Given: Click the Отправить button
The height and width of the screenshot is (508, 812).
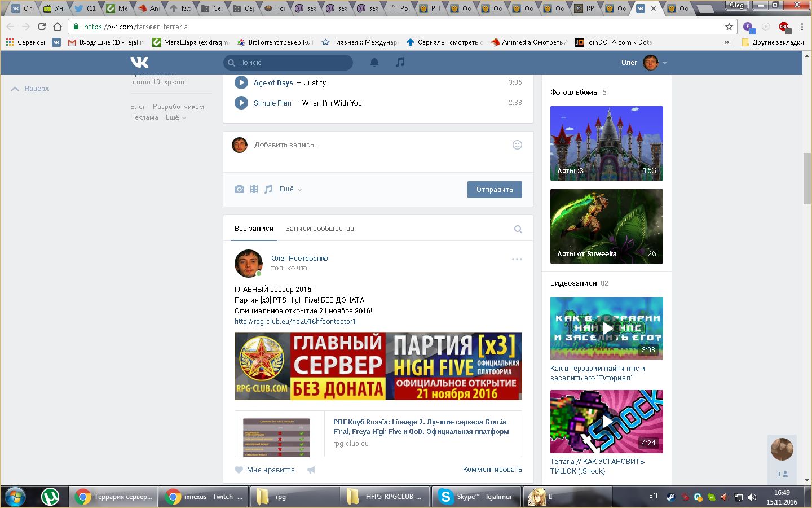Looking at the screenshot, I should pos(494,190).
